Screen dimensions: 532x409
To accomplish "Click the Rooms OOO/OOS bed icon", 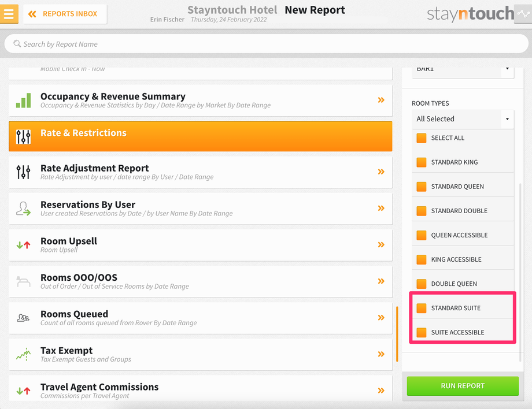I will coord(23,281).
